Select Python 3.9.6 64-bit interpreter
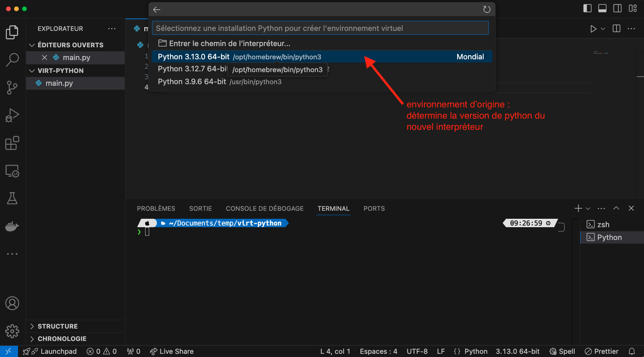644x357 pixels. 220,82
